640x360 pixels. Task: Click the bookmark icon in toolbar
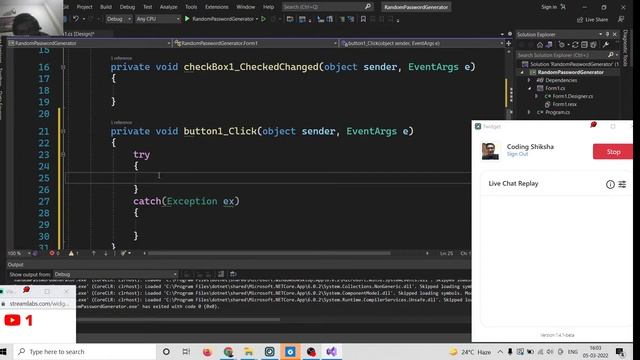[x=363, y=19]
